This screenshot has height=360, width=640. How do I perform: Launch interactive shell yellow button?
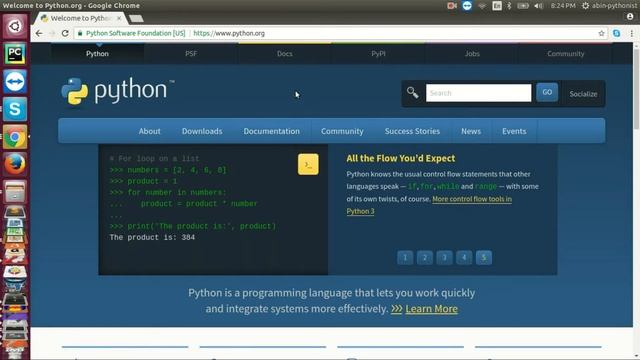click(308, 164)
